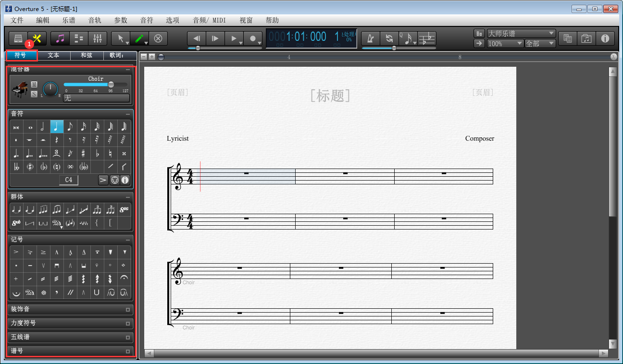623x364 pixels.
Task: Open the 大师乐谱 dropdown
Action: pos(522,34)
